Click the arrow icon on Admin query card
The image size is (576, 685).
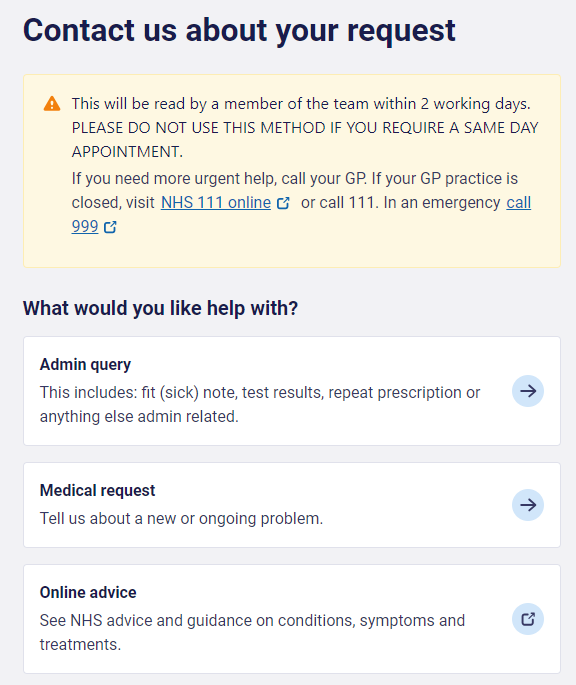[528, 391]
